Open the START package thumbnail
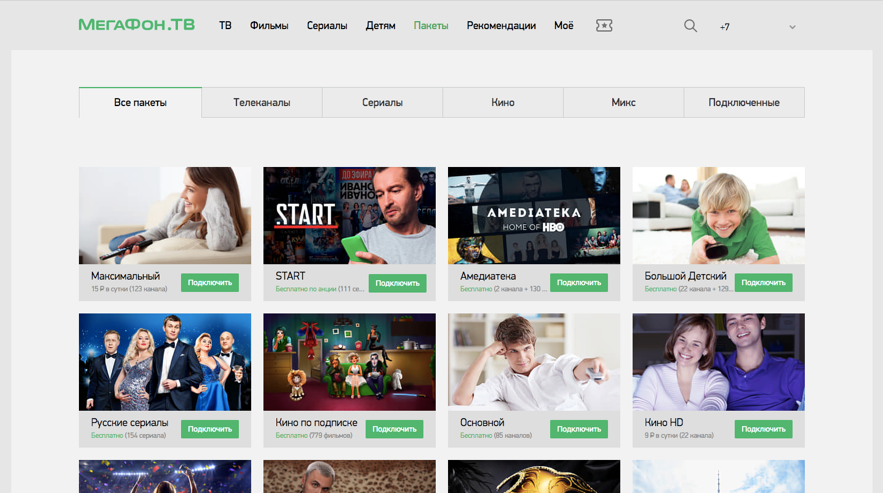The image size is (883, 493). click(350, 215)
